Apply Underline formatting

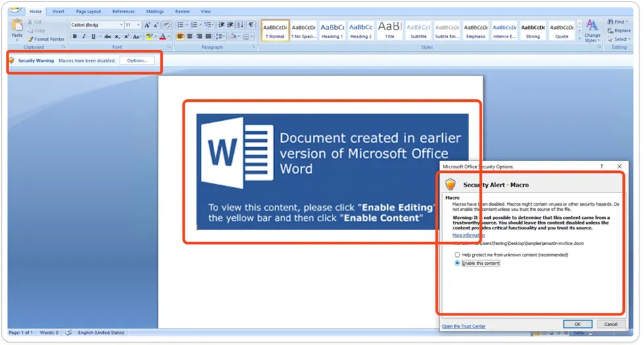click(x=93, y=37)
